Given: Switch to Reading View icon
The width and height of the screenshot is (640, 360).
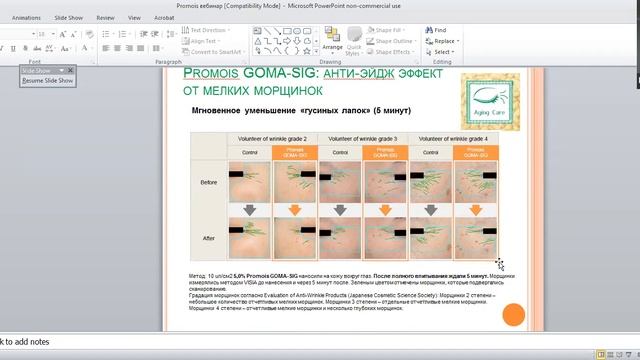Looking at the screenshot, I should 619,355.
